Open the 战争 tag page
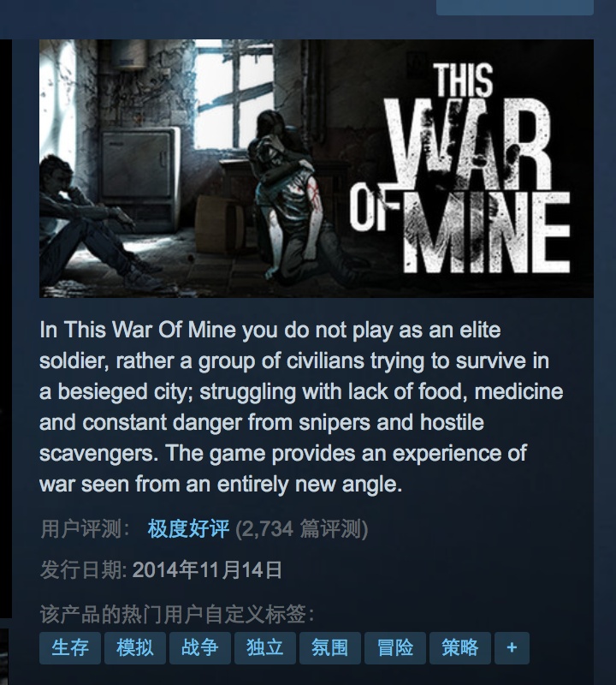The width and height of the screenshot is (616, 685). coord(200,648)
